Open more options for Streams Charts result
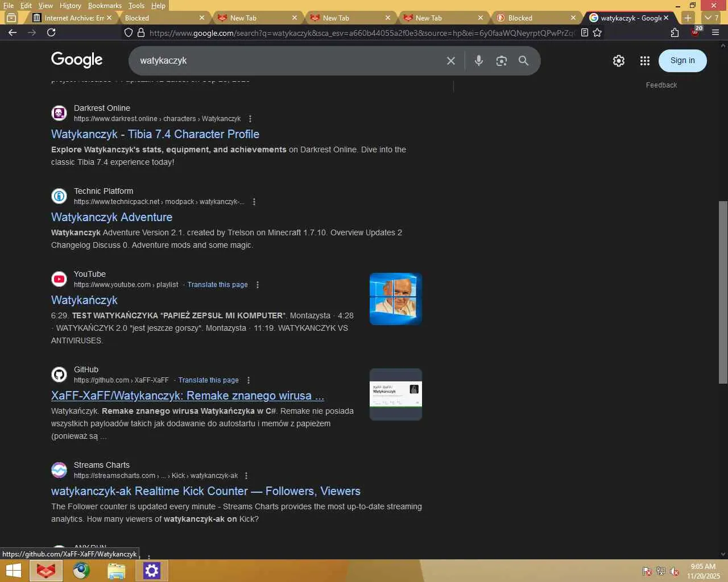728x582 pixels. [246, 476]
